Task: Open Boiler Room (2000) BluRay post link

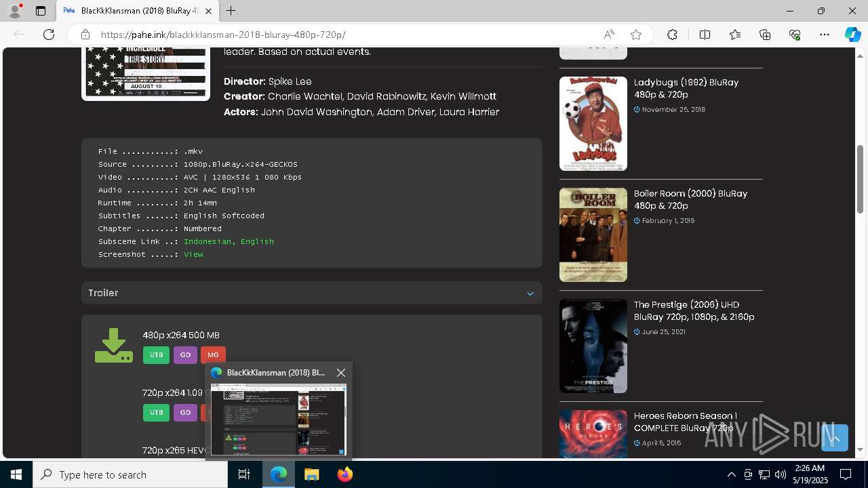Action: [x=690, y=199]
